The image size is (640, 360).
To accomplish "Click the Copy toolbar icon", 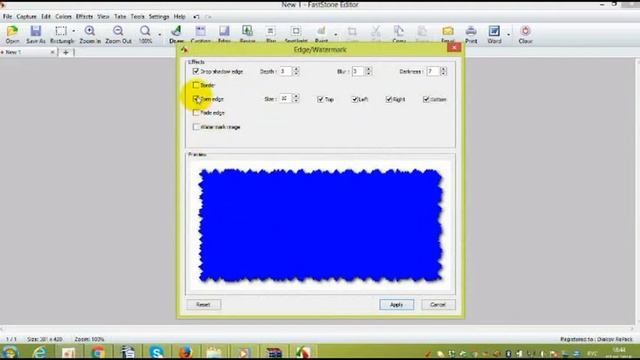I will (399, 34).
